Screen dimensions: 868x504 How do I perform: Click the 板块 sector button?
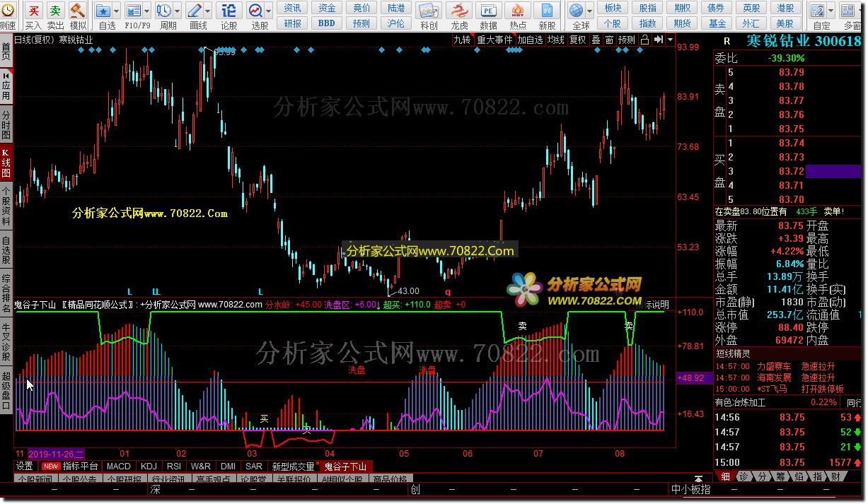point(613,8)
